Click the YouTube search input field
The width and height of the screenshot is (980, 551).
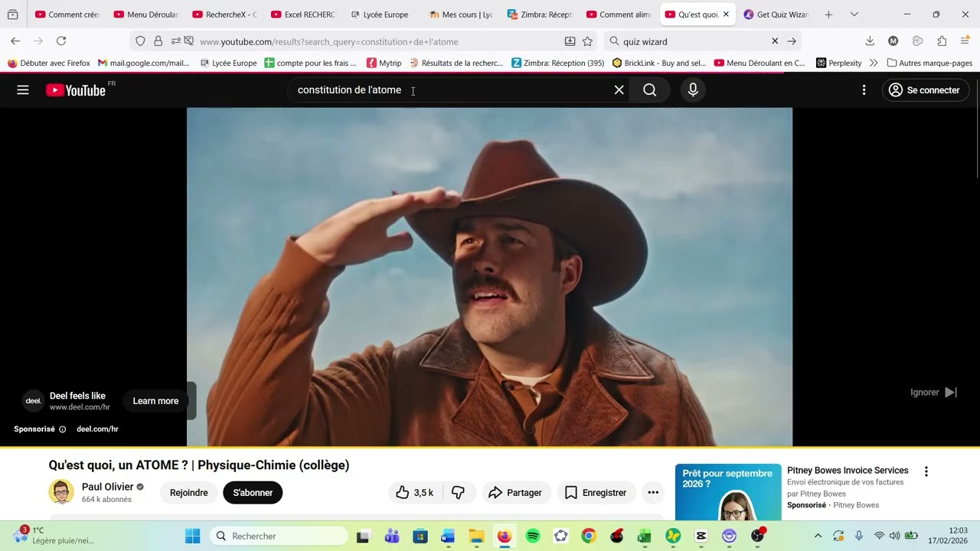point(452,90)
